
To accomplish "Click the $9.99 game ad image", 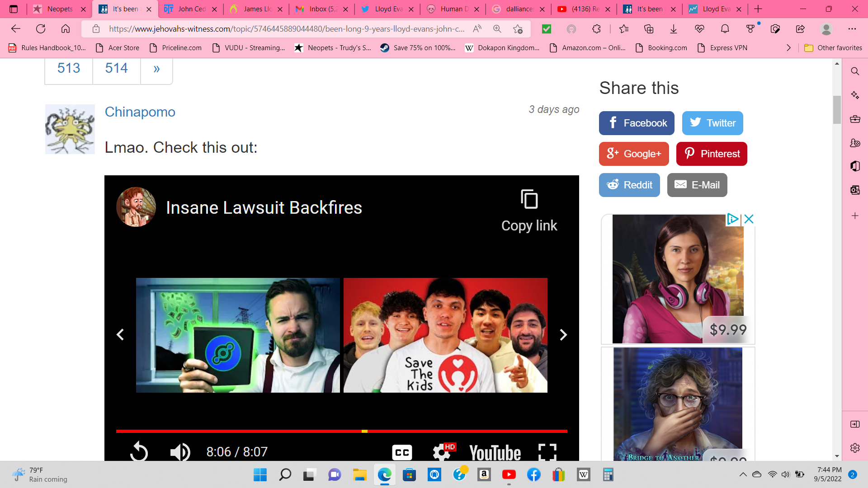I will [678, 279].
